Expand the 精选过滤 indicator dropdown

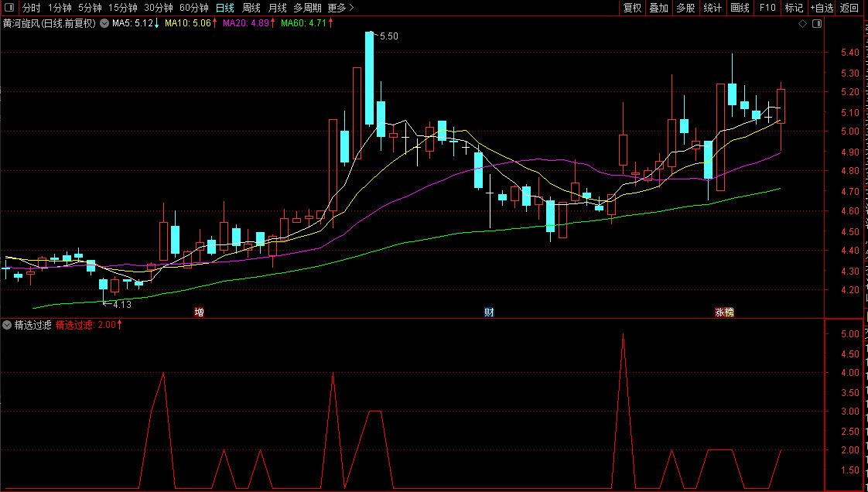(x=7, y=325)
